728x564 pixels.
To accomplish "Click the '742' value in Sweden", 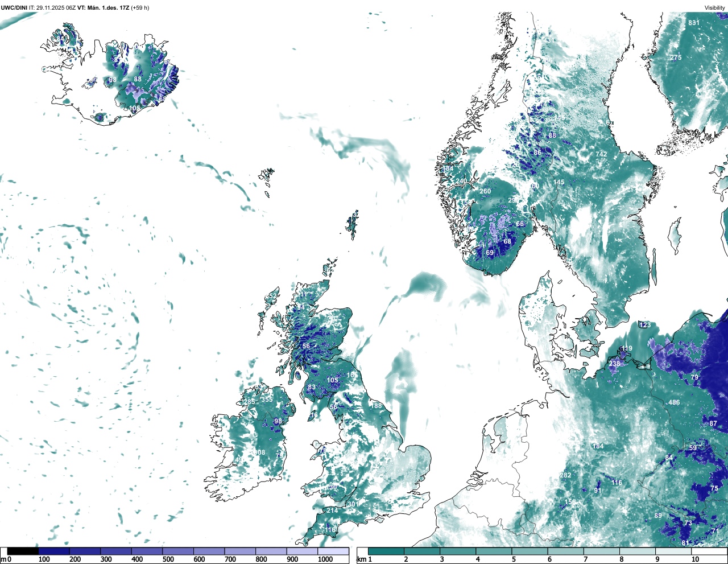I will point(601,154).
